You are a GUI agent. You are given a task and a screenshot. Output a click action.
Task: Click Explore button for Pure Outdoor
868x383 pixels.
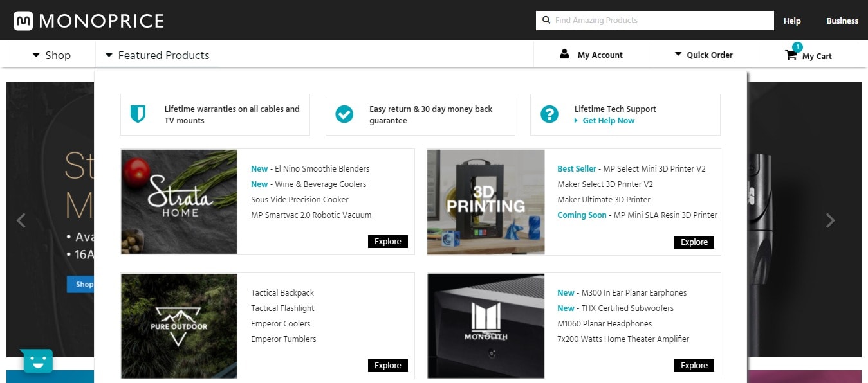click(388, 366)
